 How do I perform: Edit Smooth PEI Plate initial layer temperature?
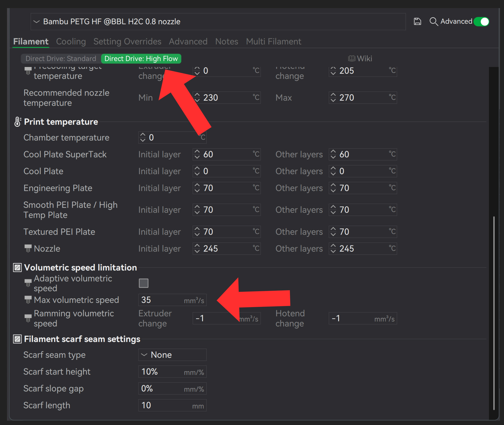tap(227, 210)
